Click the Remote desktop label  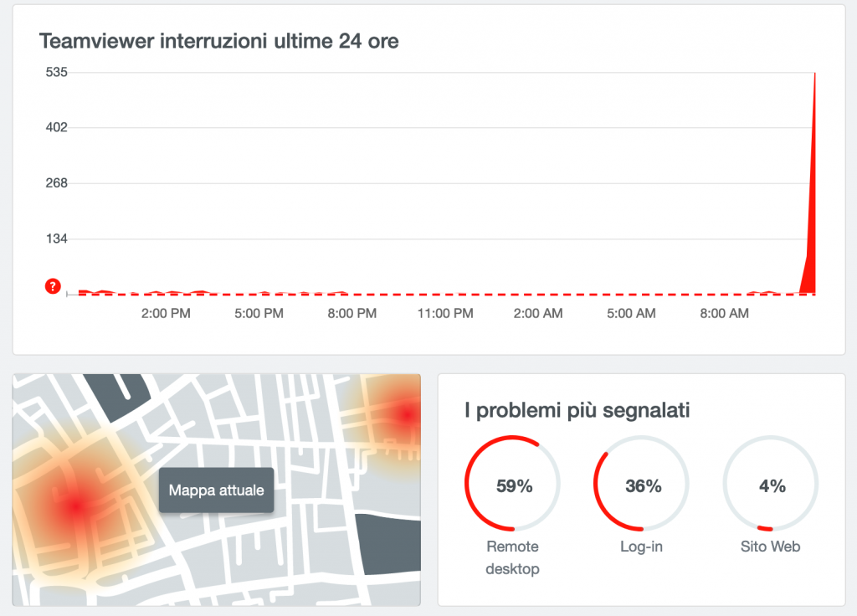point(512,557)
